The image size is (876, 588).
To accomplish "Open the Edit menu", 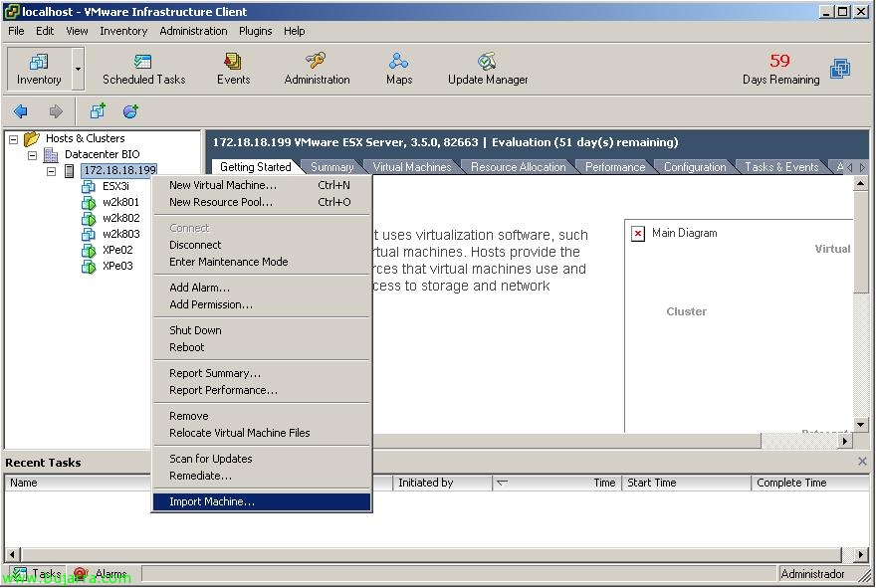I will click(45, 31).
